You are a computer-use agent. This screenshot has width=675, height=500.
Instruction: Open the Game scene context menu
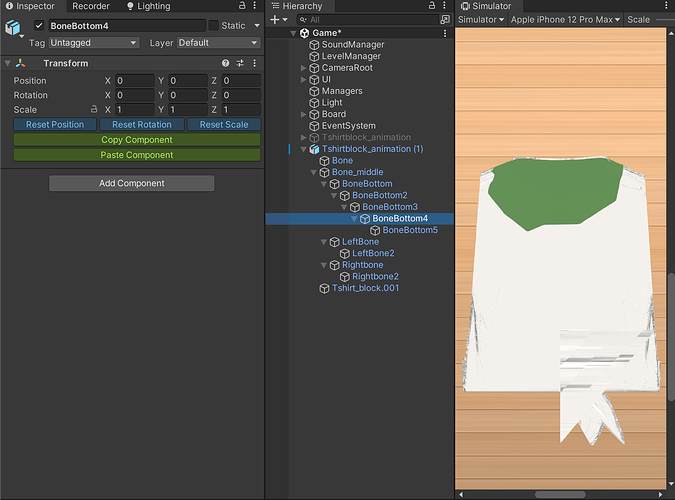[445, 33]
